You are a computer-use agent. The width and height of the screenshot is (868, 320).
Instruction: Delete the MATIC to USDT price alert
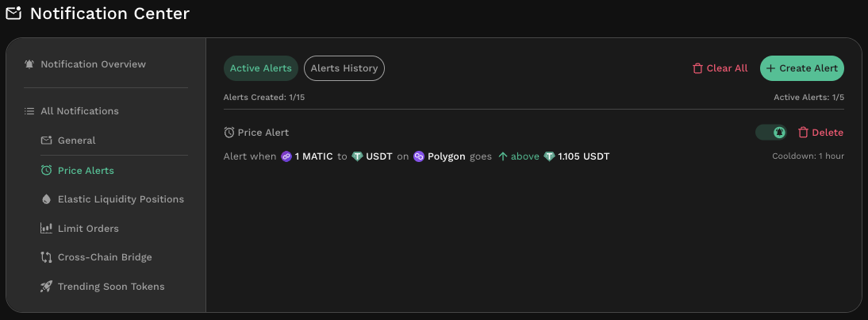(820, 133)
